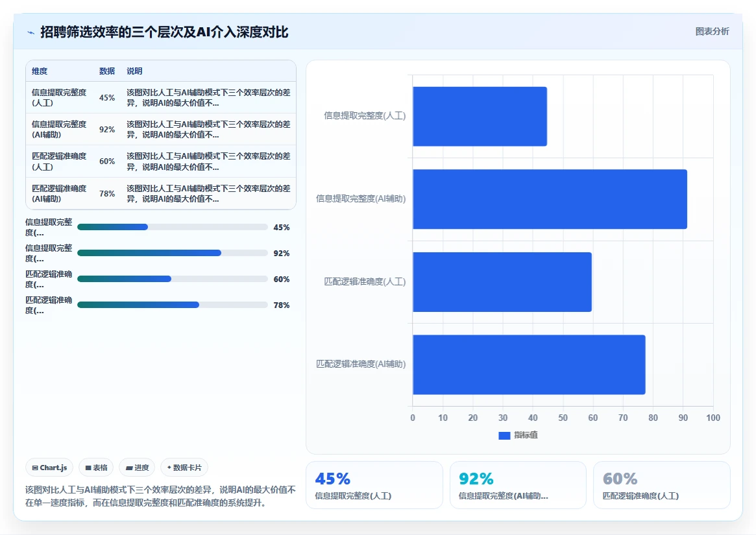Click the x-axis tick value 50
The height and width of the screenshot is (535, 756).
[563, 418]
